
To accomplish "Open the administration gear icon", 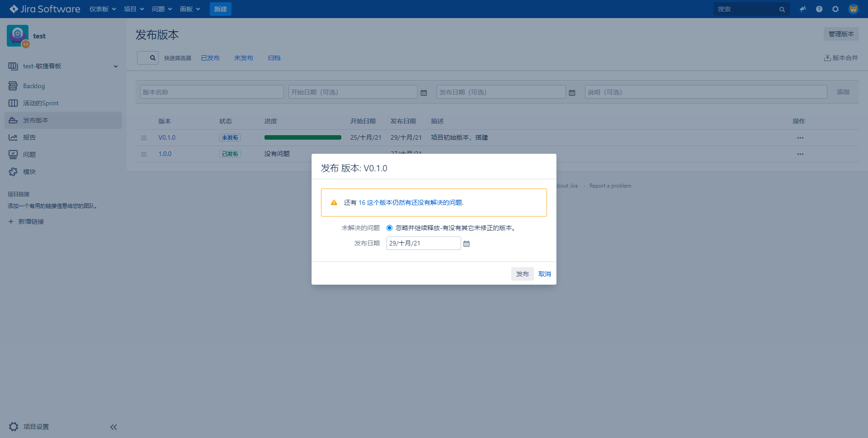I will coord(835,9).
